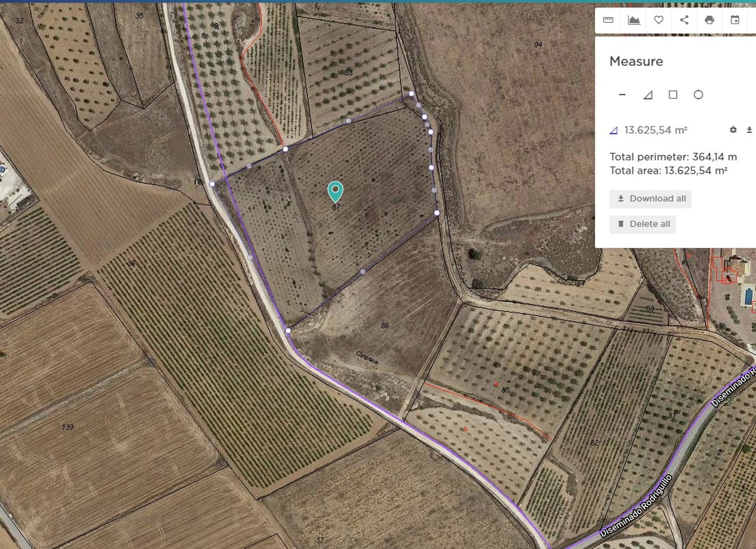Switch to rectangle measurement mode
The image size is (756, 549).
[x=673, y=94]
